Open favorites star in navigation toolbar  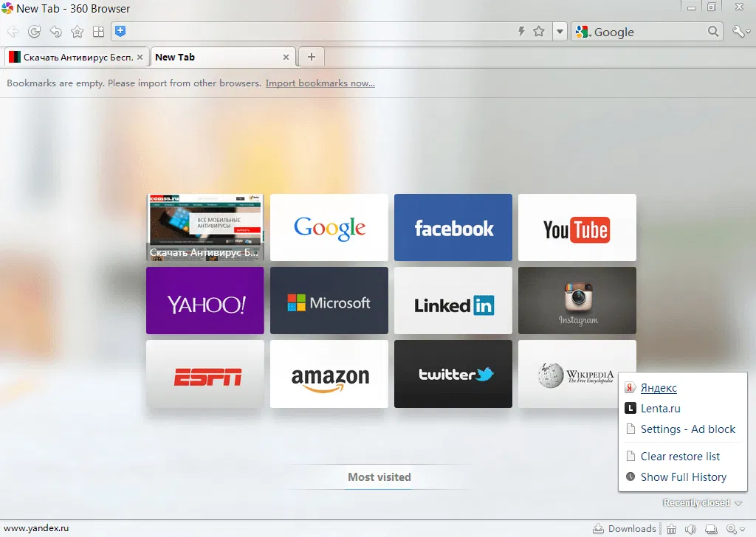coord(77,32)
